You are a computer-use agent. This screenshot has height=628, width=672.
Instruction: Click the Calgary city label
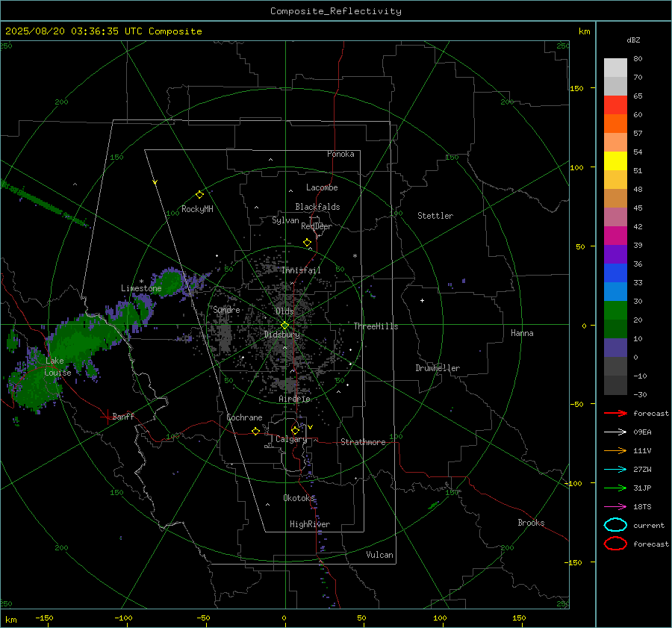point(291,439)
